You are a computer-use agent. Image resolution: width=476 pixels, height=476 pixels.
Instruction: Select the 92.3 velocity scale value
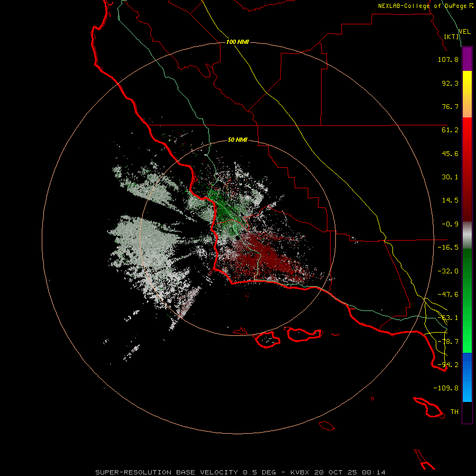(x=450, y=83)
